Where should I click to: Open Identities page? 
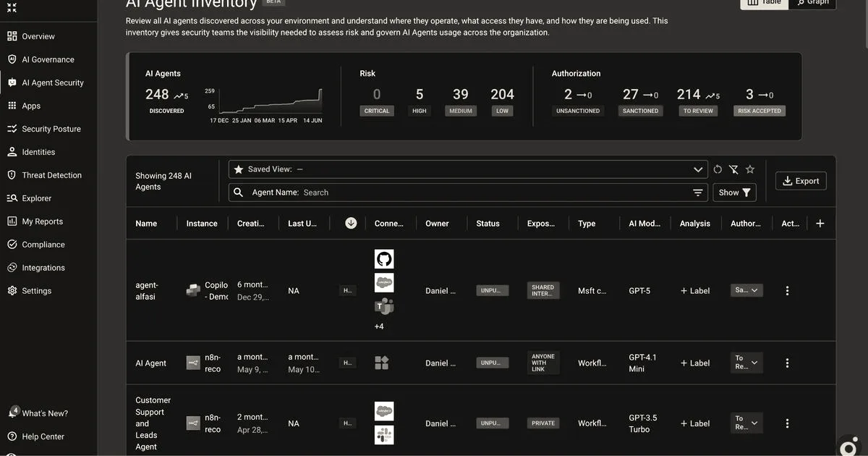[x=38, y=152]
